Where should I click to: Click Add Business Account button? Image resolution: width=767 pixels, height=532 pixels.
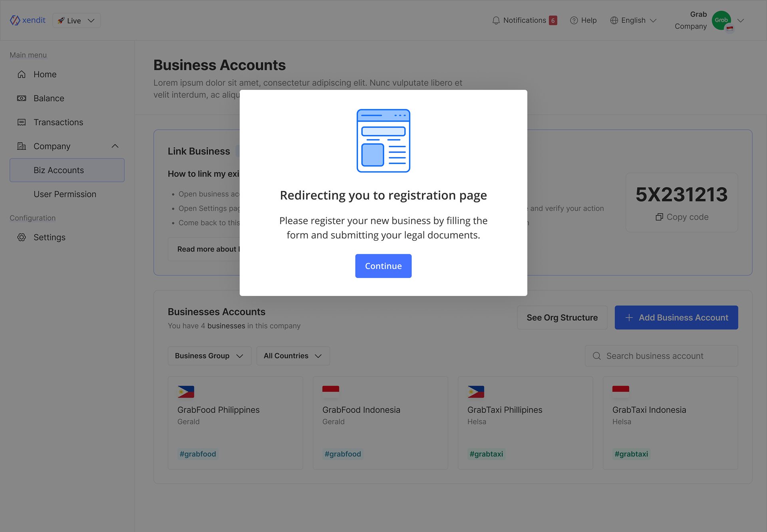[676, 318]
